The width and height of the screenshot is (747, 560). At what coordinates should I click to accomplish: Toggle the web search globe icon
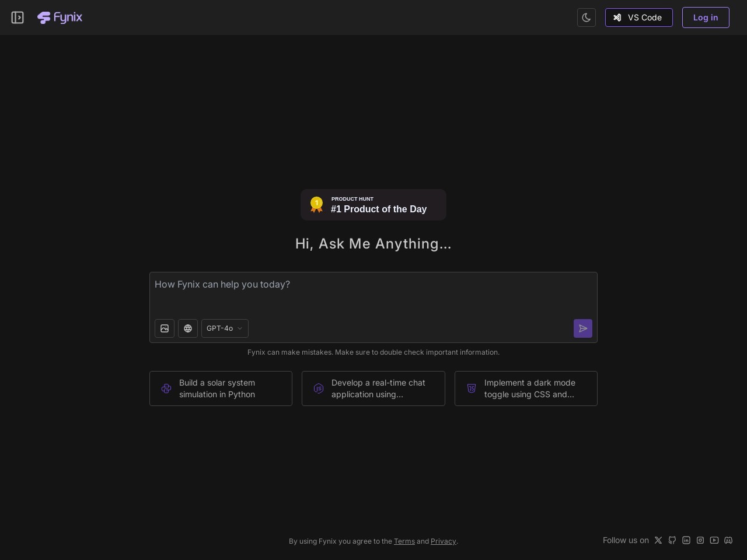(188, 328)
